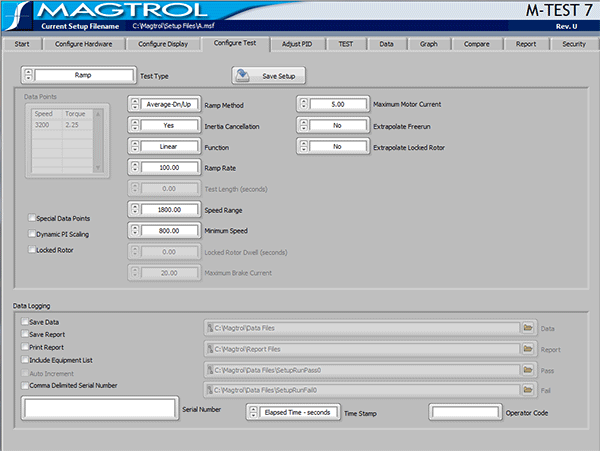Image resolution: width=600 pixels, height=451 pixels.
Task: Click the Save Setup button
Action: point(269,76)
